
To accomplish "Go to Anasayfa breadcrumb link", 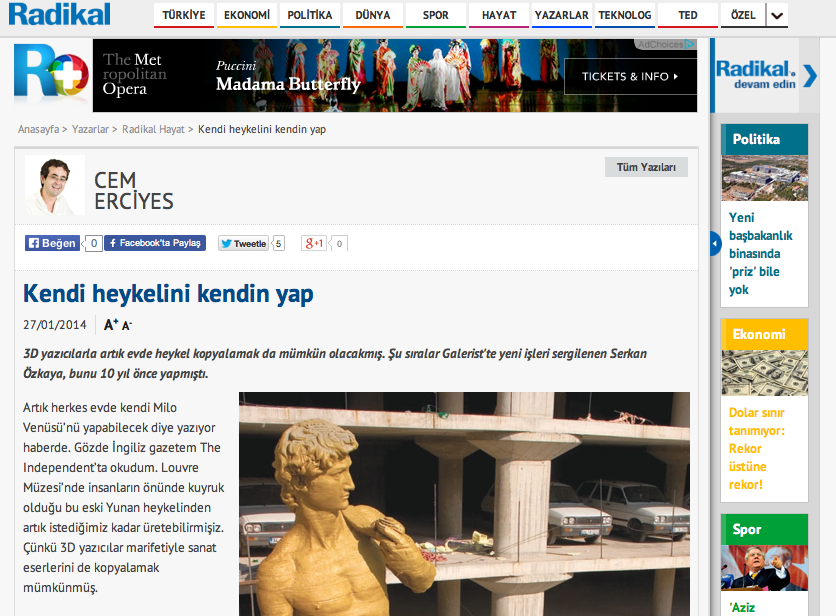I will 38,129.
